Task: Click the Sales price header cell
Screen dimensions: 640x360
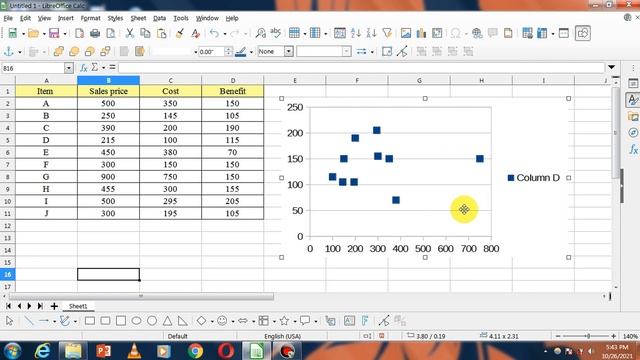Action: 109,91
